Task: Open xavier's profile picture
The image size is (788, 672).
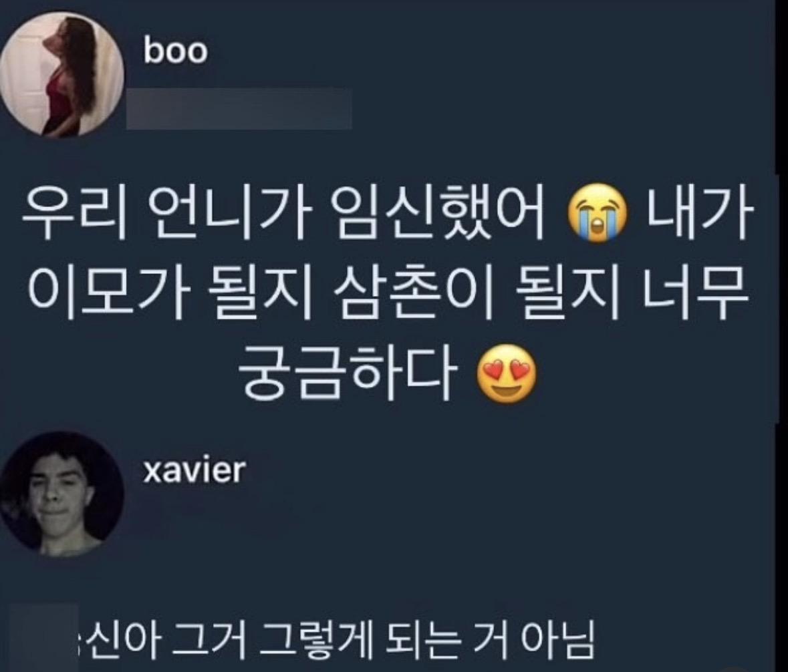Action: click(x=61, y=493)
